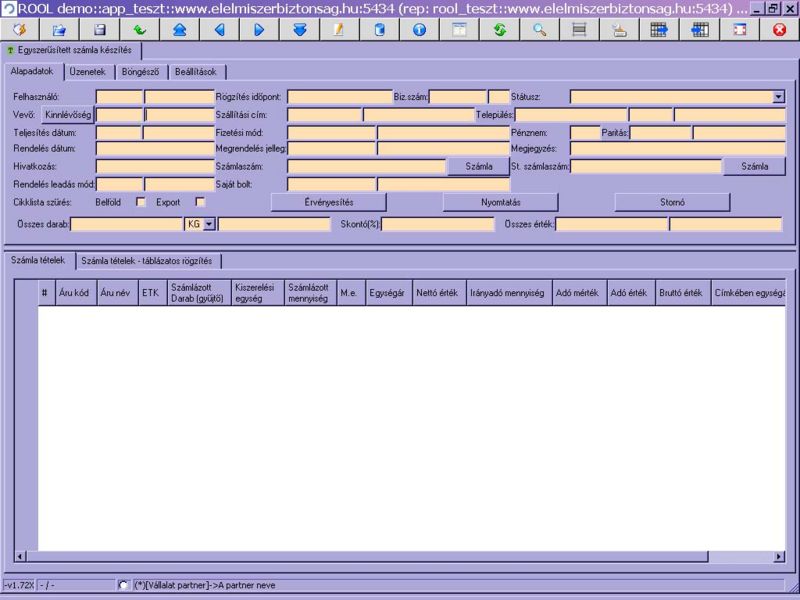Screen dimensions: 800x600
Task: Click the red X exit toolbar icon
Action: click(779, 29)
